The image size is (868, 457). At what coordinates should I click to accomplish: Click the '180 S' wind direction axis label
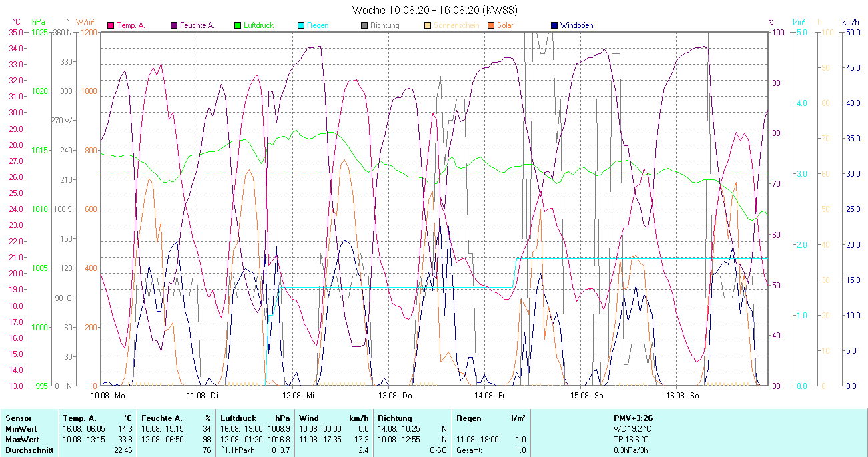(x=63, y=209)
